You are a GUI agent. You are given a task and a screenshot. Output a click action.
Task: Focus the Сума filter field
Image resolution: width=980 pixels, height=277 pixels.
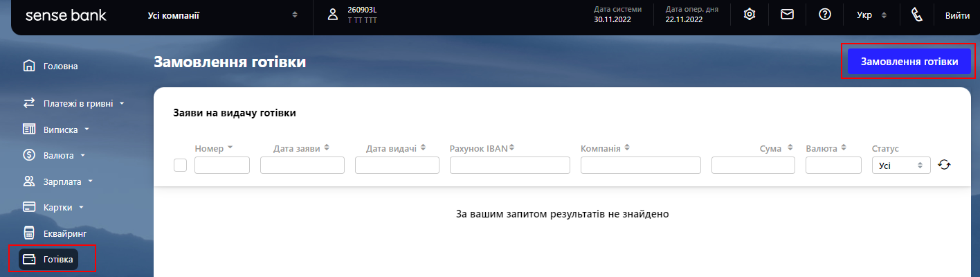754,165
